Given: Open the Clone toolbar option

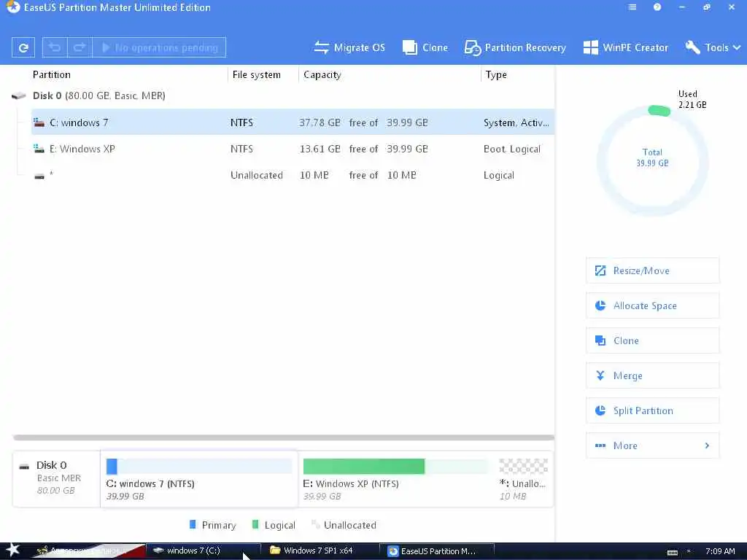Looking at the screenshot, I should (x=425, y=47).
